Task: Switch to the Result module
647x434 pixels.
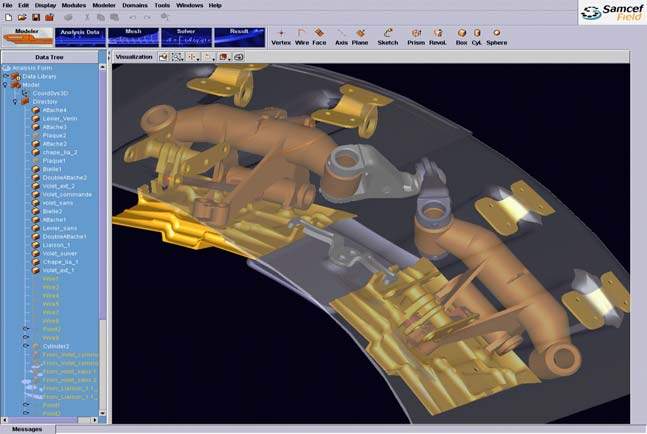Action: click(240, 37)
